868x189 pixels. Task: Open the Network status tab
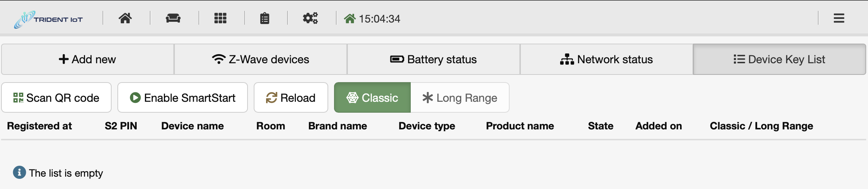[607, 59]
